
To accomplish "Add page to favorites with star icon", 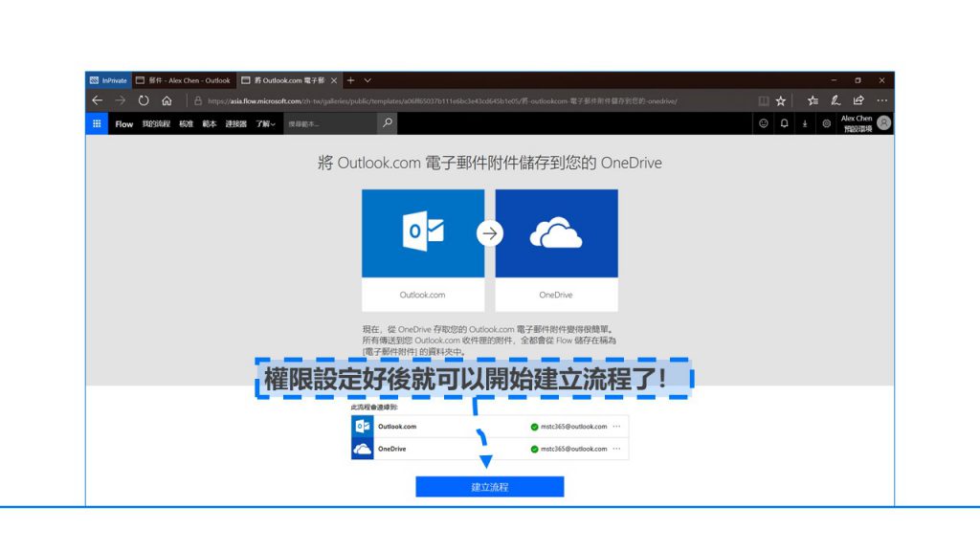I will click(x=781, y=100).
